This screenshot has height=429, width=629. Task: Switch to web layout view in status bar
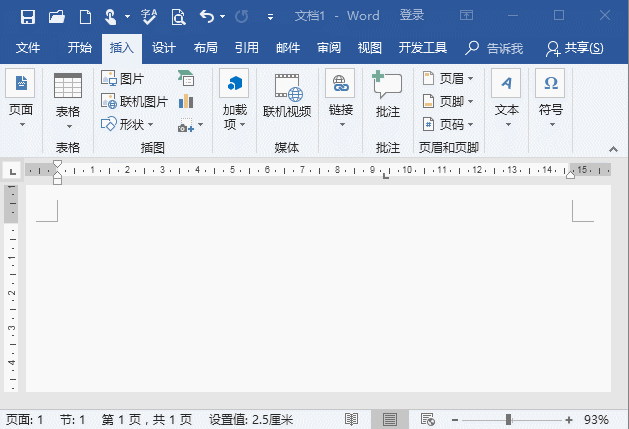(427, 420)
